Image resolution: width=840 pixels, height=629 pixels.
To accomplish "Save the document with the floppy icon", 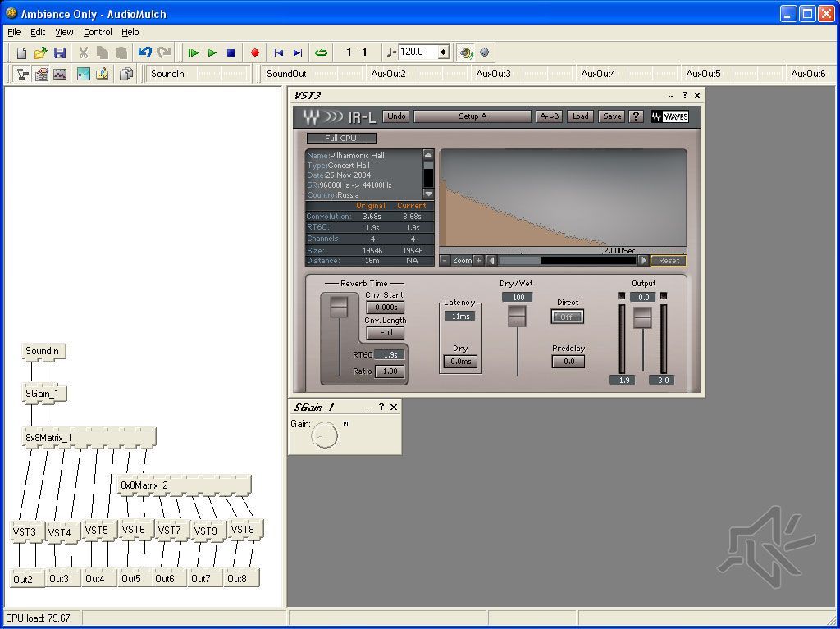I will [59, 52].
